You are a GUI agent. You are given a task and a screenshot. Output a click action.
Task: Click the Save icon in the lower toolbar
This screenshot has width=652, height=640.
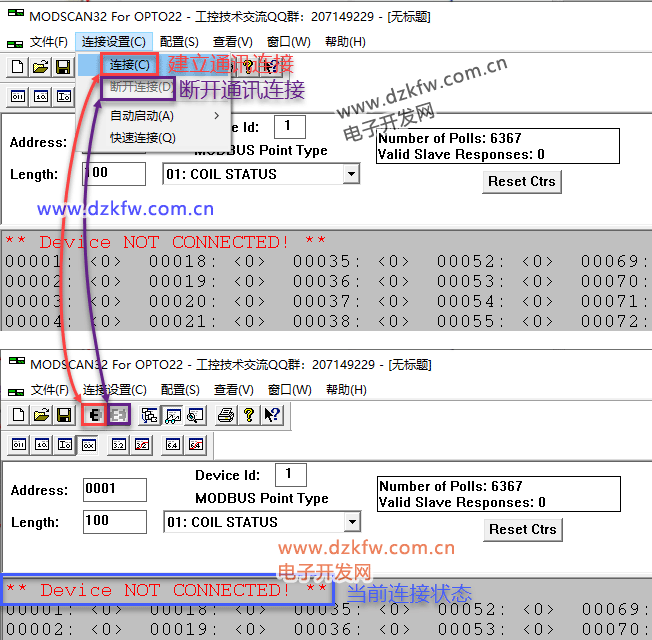pos(63,415)
